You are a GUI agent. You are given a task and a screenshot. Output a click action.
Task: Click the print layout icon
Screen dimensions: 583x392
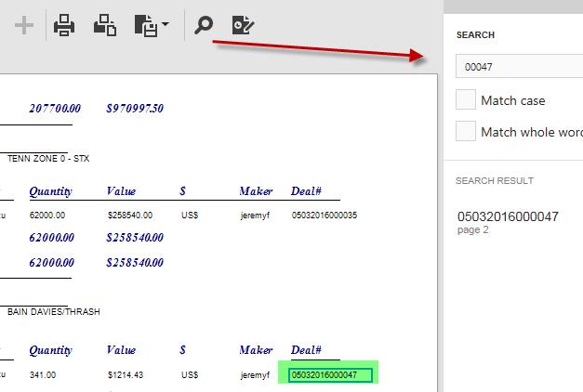(x=104, y=25)
